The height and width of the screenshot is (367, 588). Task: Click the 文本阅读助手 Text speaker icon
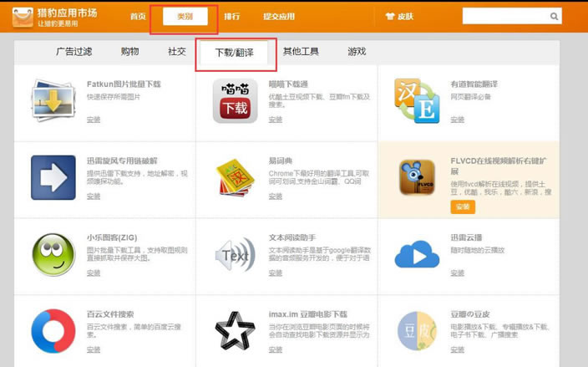235,254
